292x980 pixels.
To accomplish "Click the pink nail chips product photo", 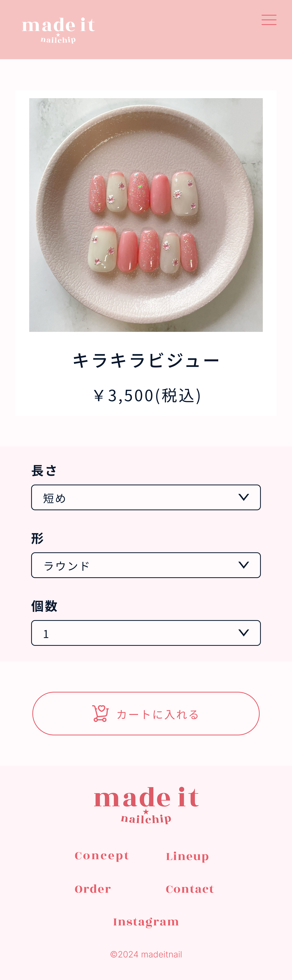I will (146, 215).
